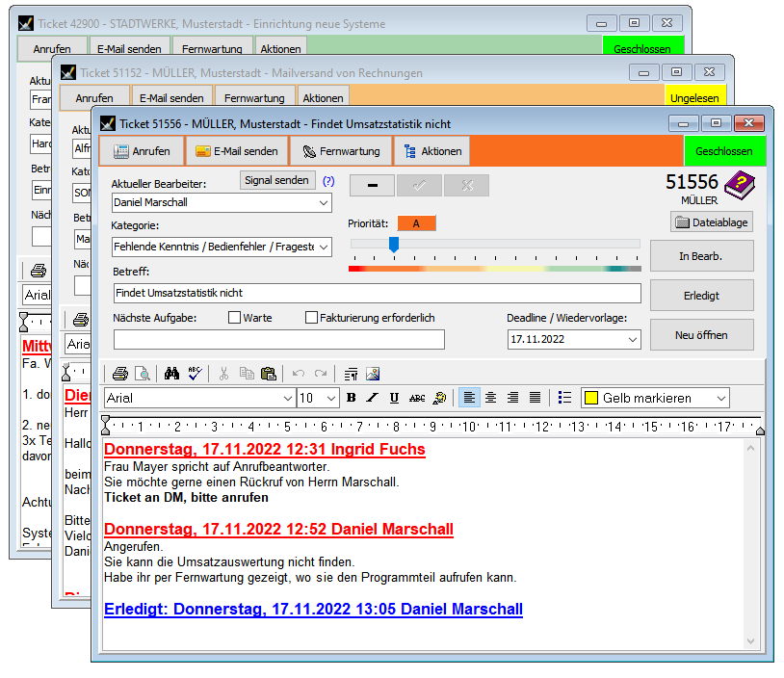Insert an image using the picture icon
Viewport: 784px width, 678px height.
click(x=373, y=374)
